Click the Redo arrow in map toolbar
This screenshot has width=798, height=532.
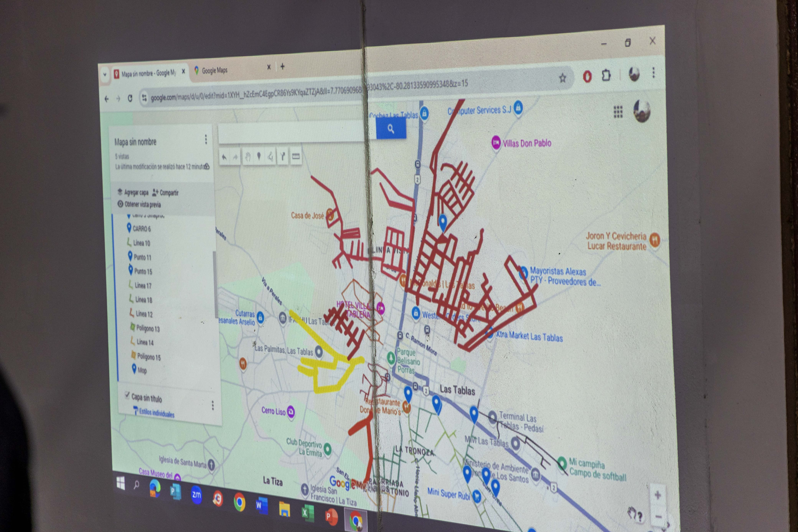coord(235,157)
